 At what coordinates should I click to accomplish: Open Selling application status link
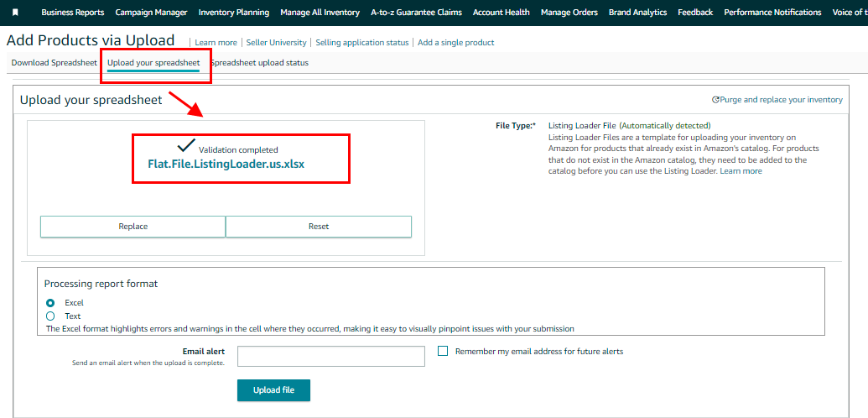point(362,42)
